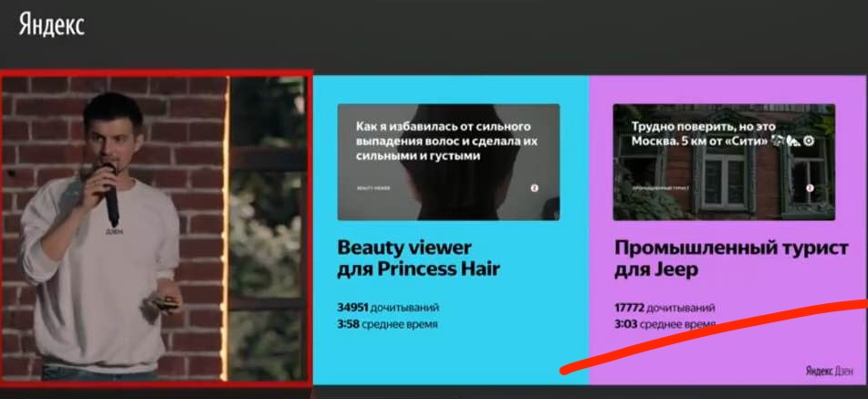Click the Zen icon on the Beauty viewer card

pos(534,187)
